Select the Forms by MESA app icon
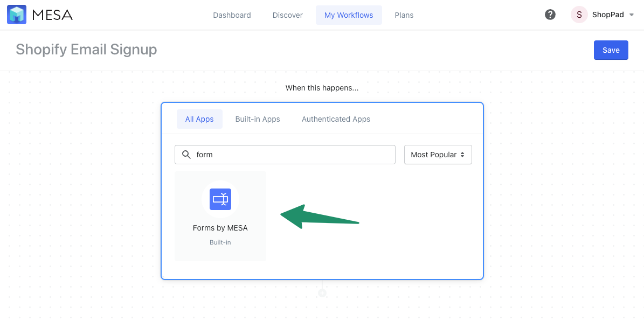The height and width of the screenshot is (321, 644). (x=220, y=199)
